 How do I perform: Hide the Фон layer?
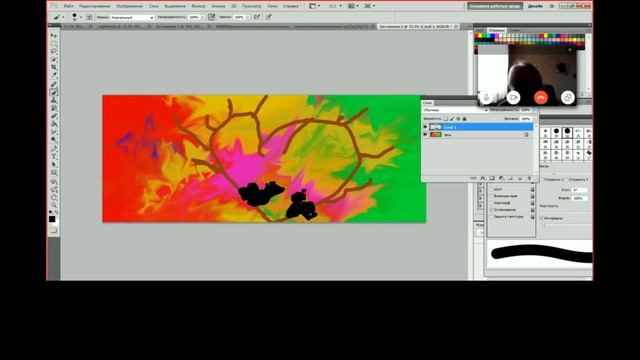pos(425,135)
